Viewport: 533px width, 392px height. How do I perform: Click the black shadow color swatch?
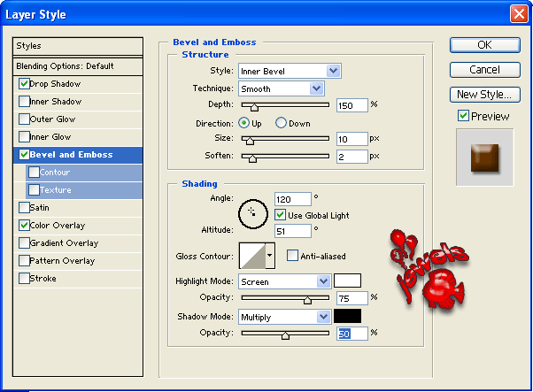pyautogui.click(x=347, y=316)
